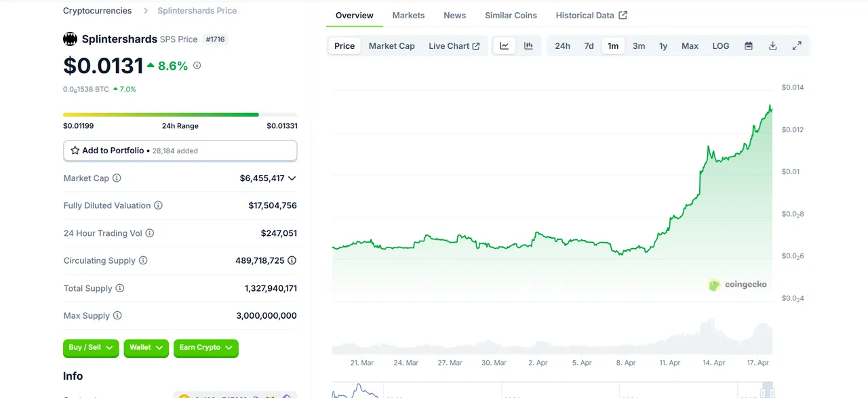
Task: Set chart range to 1y
Action: (663, 46)
